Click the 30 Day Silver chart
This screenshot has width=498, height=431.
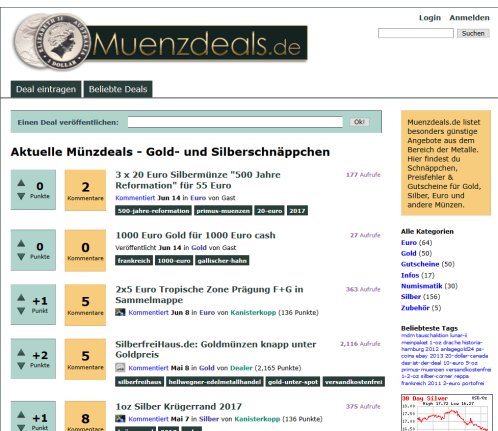(x=446, y=413)
